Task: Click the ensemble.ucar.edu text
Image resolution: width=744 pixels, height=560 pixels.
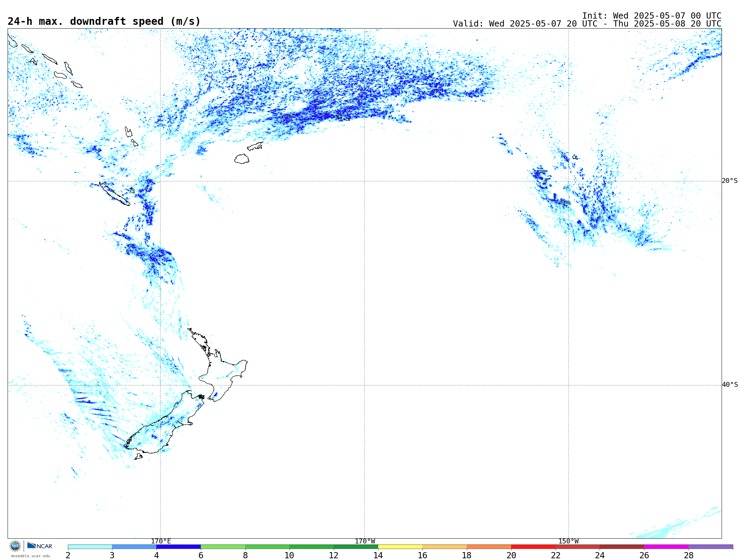Action: [x=30, y=556]
